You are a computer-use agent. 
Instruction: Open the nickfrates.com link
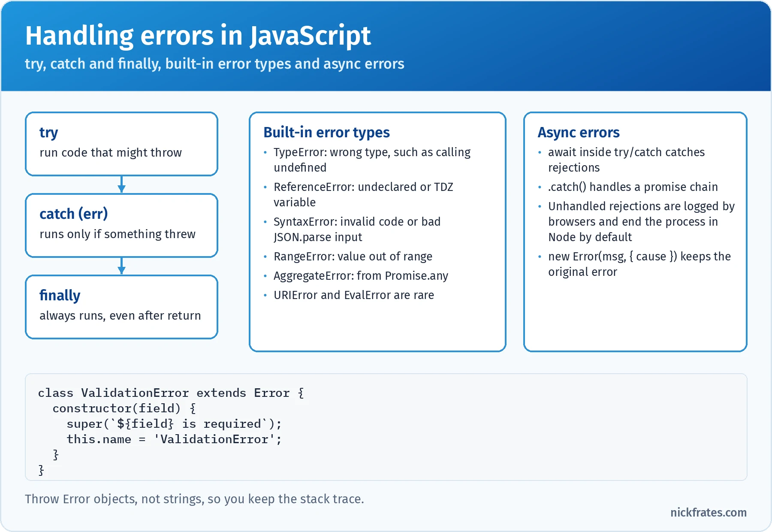pos(709,513)
